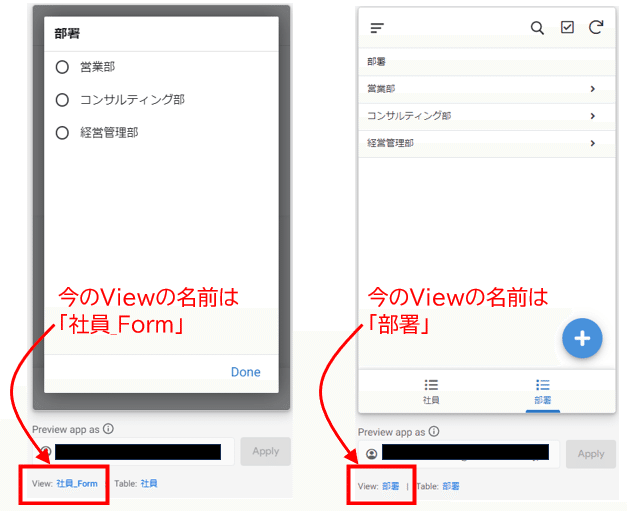The height and width of the screenshot is (511, 627).
Task: Switch to the 部署 bottom tab
Action: [543, 391]
